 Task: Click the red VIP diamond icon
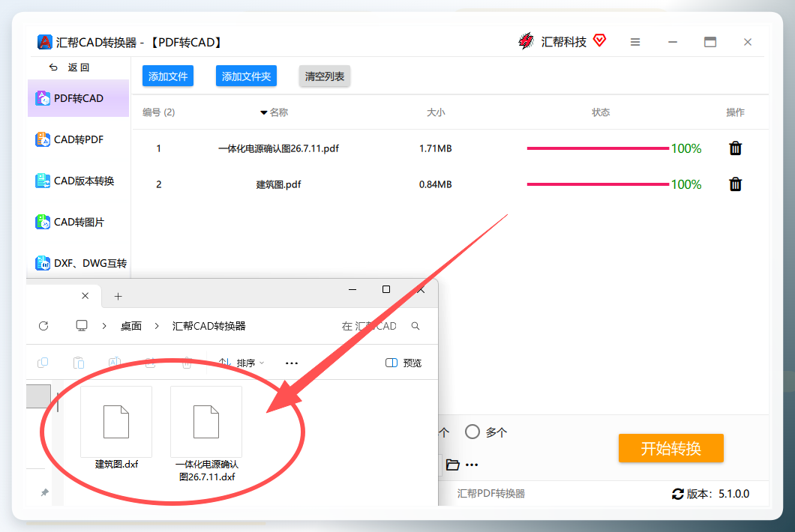600,40
